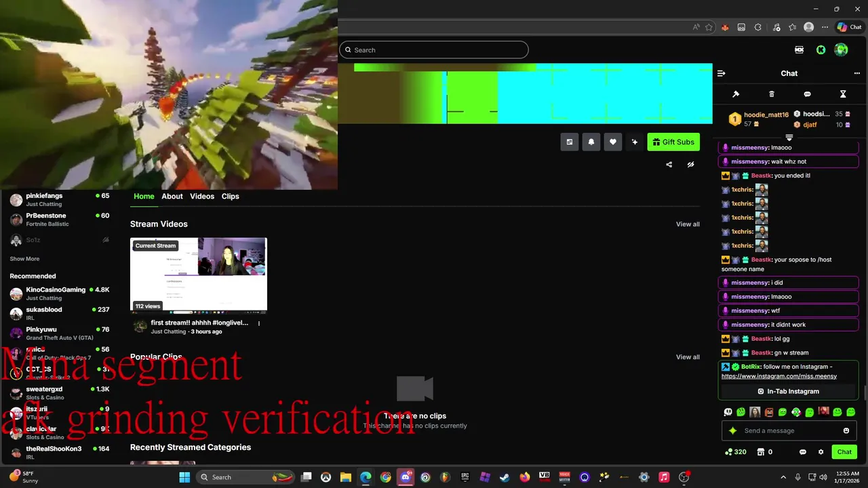The height and width of the screenshot is (488, 868).
Task: Expand the gift leaderboard with down arrow
Action: (x=789, y=138)
